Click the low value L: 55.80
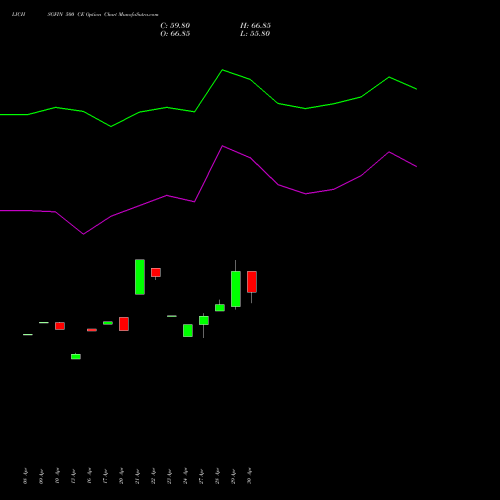Viewport: 500px width, 500px height. [255, 34]
